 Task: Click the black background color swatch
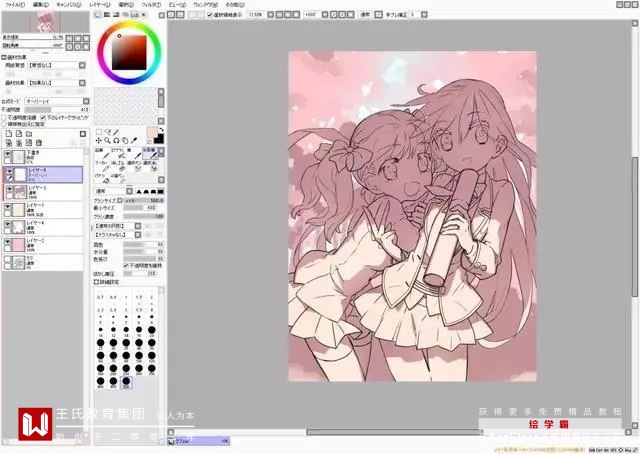pyautogui.click(x=159, y=139)
